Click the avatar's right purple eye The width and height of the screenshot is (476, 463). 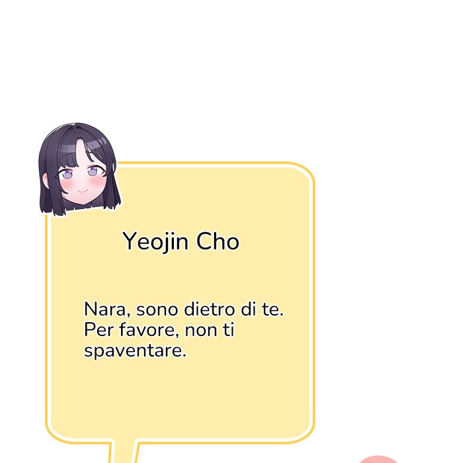click(94, 171)
